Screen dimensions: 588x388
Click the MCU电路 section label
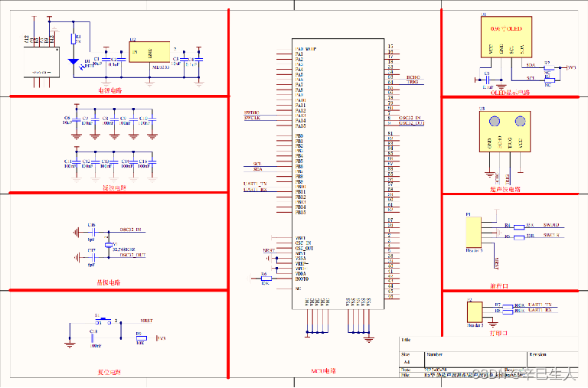[x=324, y=370]
